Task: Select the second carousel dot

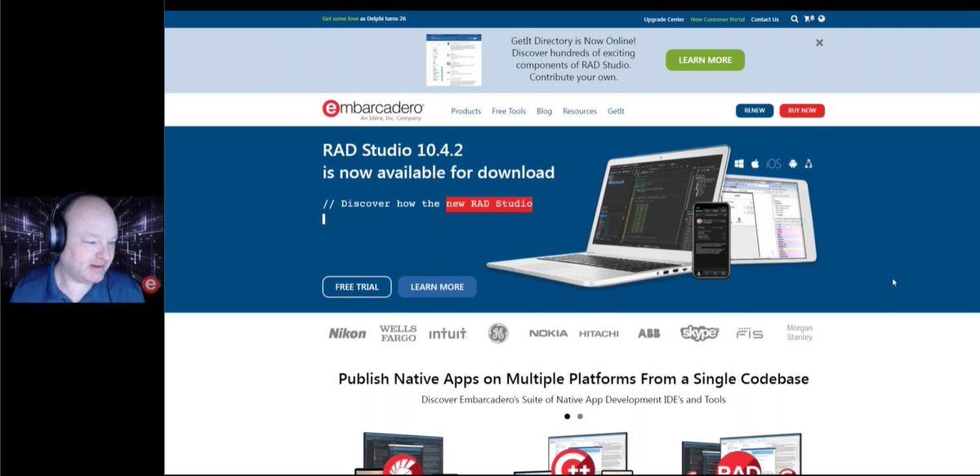Action: click(x=580, y=416)
